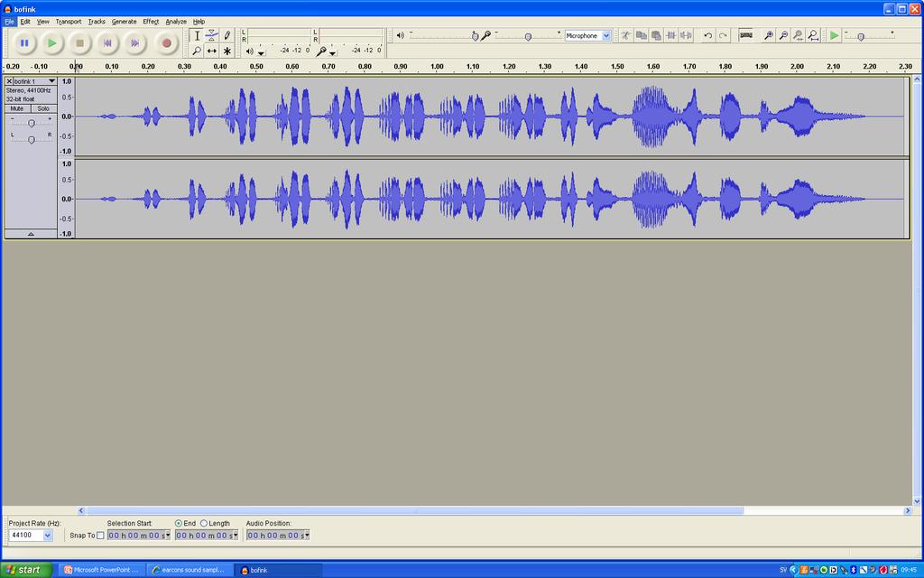Select the Length radio button

coord(204,523)
